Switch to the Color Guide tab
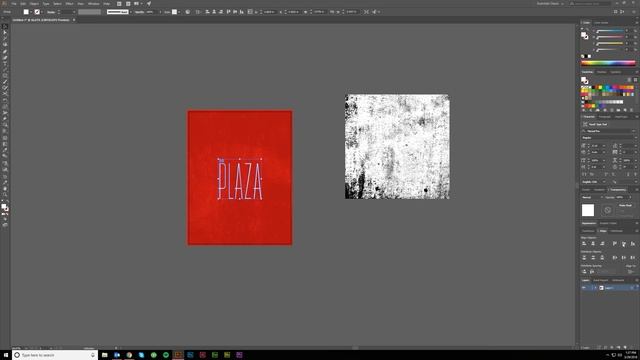The image size is (640, 360). pyautogui.click(x=601, y=22)
